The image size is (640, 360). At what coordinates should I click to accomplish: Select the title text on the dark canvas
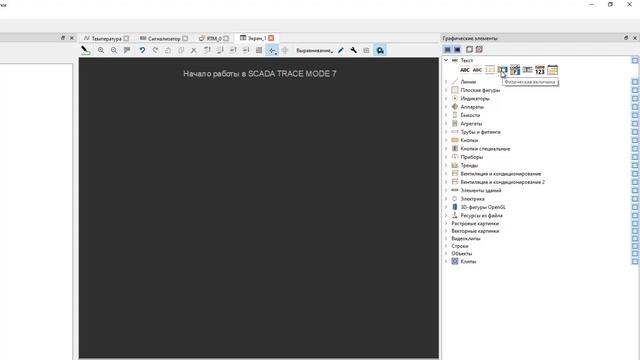point(260,74)
